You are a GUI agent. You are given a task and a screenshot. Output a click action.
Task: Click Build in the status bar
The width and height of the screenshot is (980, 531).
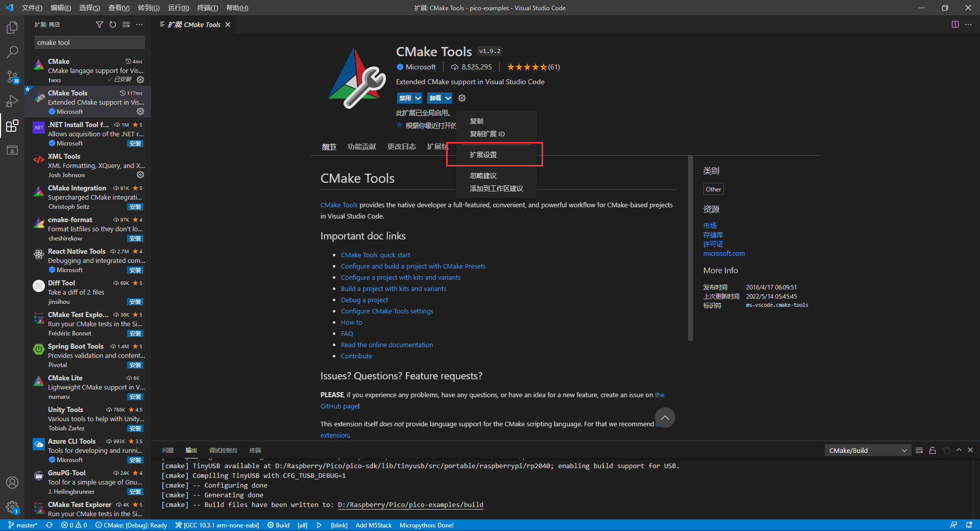278,525
